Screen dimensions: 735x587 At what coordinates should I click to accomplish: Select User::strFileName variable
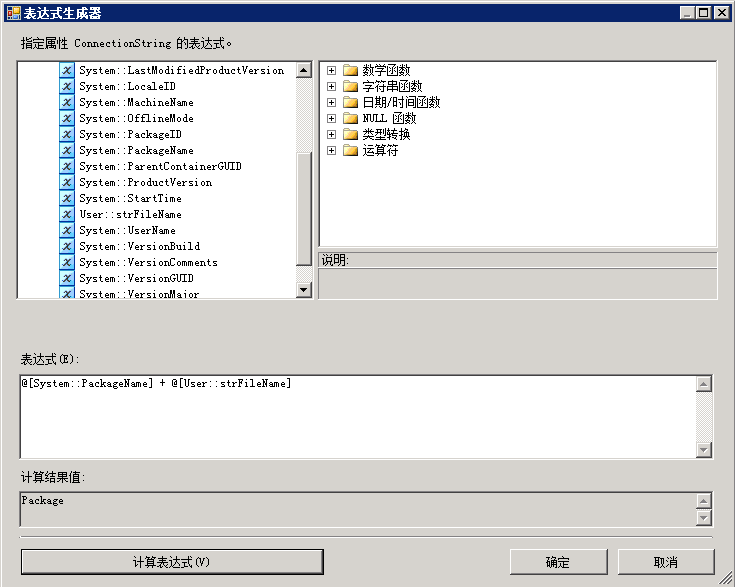130,214
